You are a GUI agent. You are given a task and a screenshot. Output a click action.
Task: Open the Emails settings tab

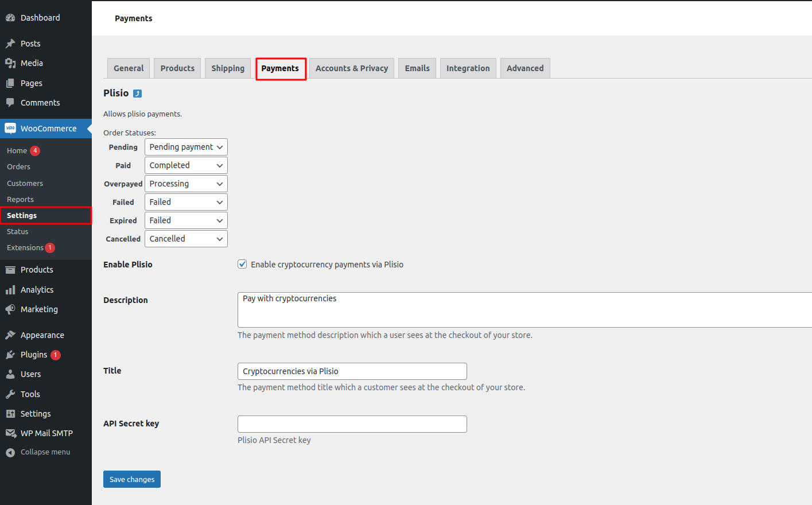[x=417, y=68]
